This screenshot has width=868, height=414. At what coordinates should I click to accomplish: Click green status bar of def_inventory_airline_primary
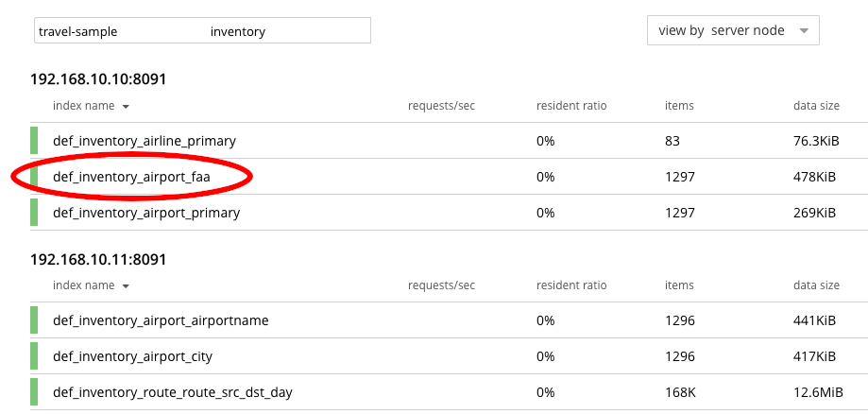pyautogui.click(x=34, y=141)
